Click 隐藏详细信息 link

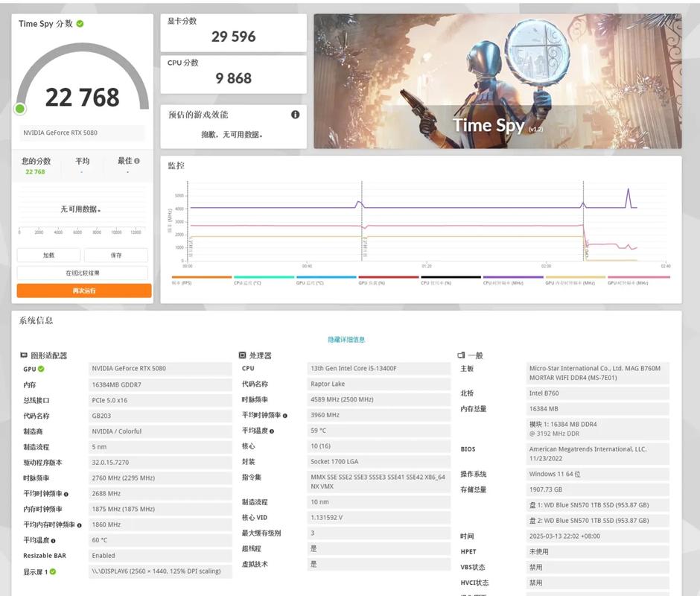click(346, 340)
